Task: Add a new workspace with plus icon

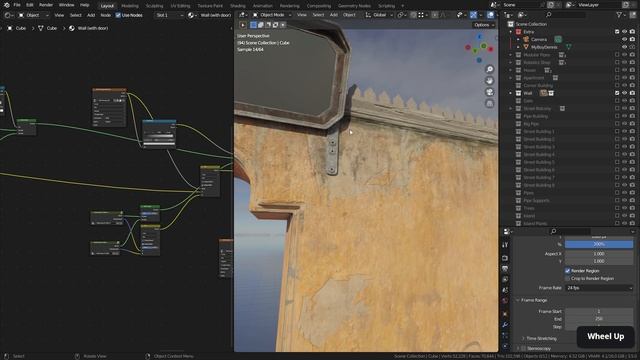Action: tap(402, 6)
